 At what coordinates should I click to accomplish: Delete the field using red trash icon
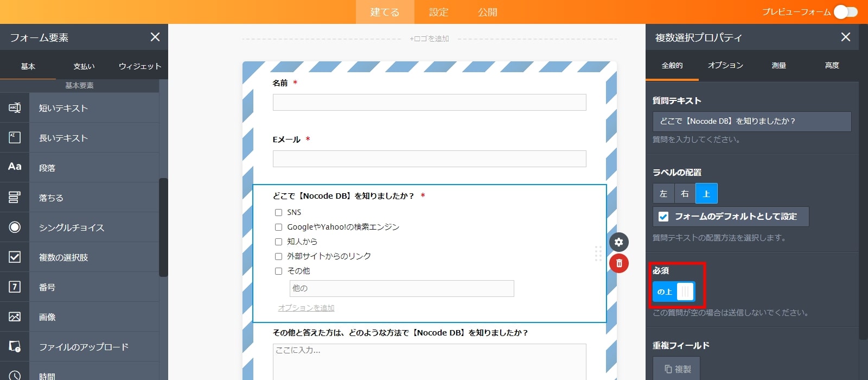pos(618,263)
